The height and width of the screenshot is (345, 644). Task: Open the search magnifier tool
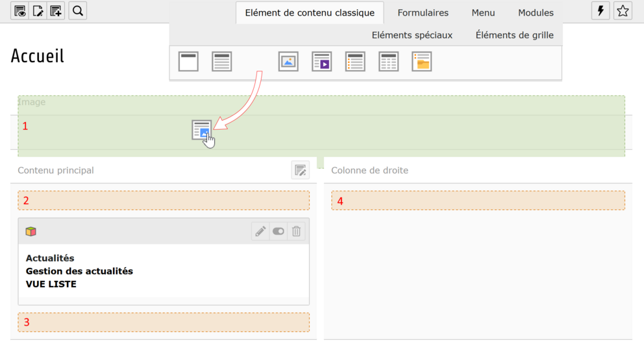77,11
